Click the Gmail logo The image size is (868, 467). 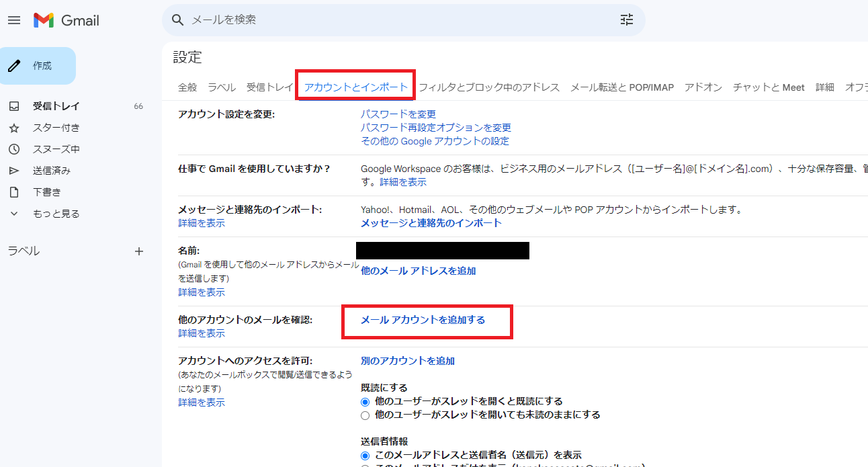(x=67, y=20)
